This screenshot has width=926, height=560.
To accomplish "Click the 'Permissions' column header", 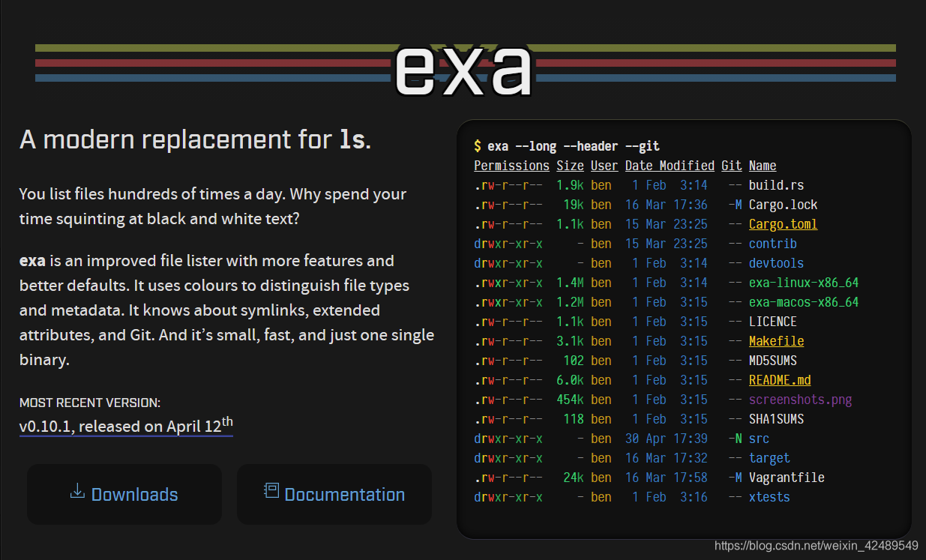I will coord(512,166).
